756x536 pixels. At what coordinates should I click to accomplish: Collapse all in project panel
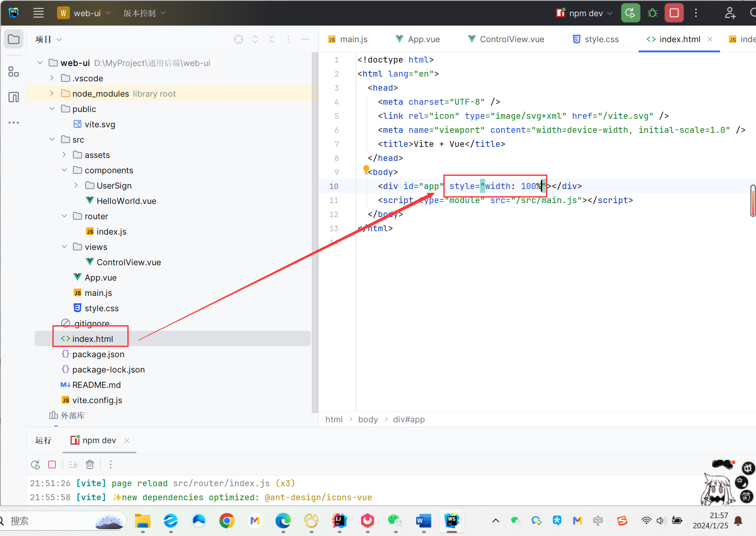click(272, 39)
